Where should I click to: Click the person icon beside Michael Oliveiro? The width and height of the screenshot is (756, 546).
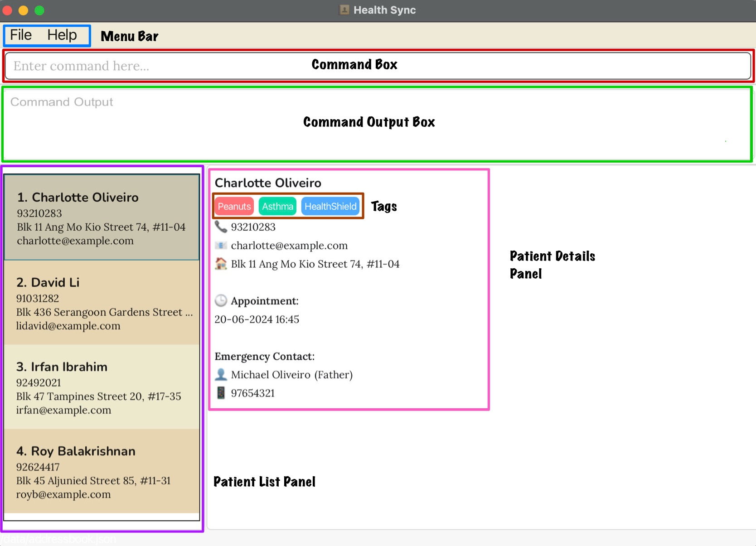[221, 374]
